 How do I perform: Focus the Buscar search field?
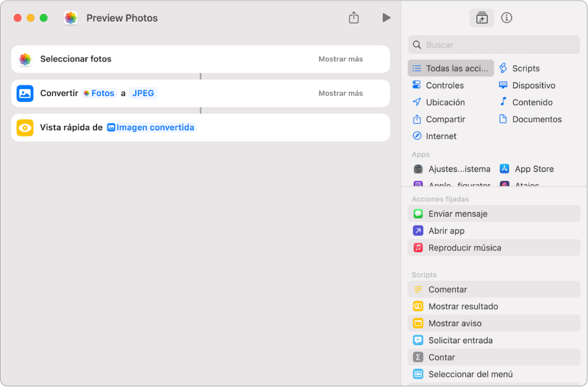pos(494,45)
